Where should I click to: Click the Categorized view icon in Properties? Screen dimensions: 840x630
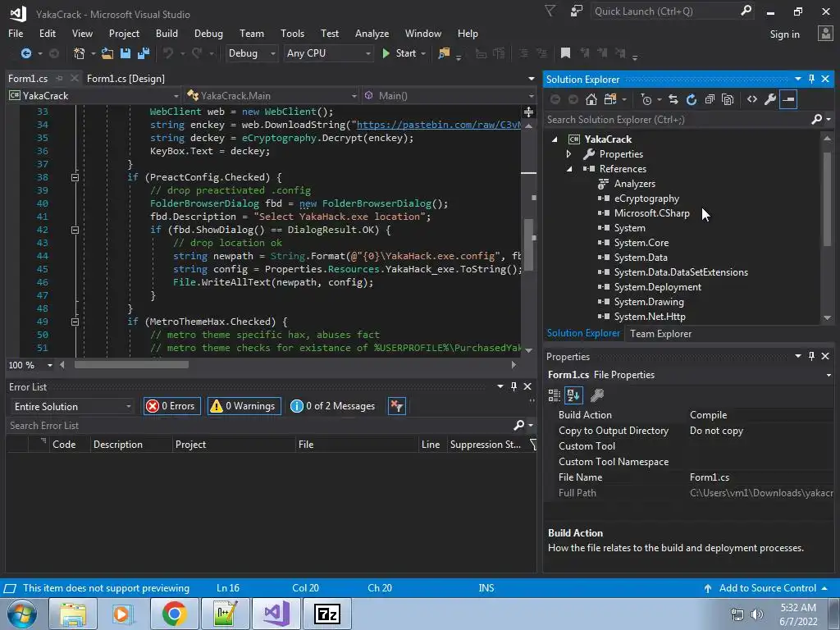pyautogui.click(x=555, y=395)
